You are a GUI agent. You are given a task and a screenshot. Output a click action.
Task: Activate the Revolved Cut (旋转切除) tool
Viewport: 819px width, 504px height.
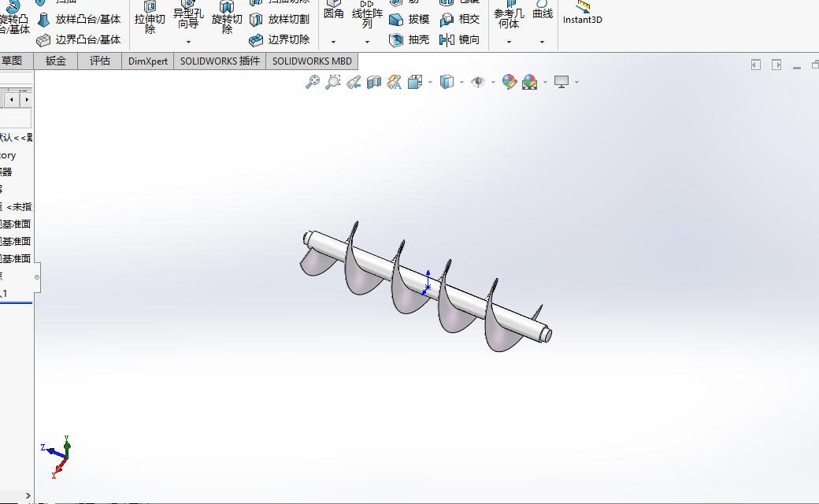pyautogui.click(x=227, y=18)
